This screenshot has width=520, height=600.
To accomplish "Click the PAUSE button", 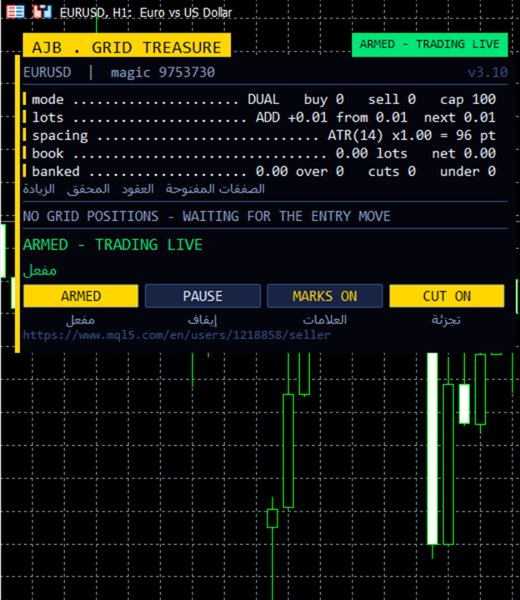I will pyautogui.click(x=203, y=296).
